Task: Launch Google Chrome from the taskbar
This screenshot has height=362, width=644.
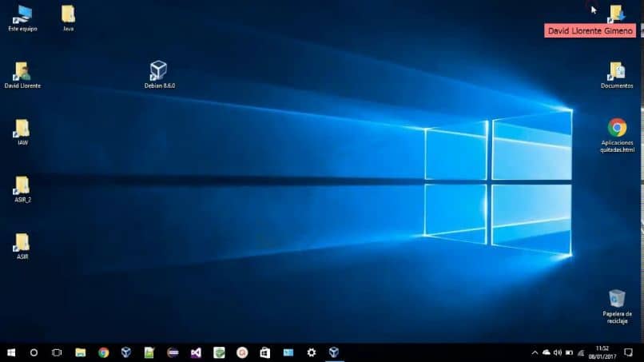Action: [x=103, y=352]
